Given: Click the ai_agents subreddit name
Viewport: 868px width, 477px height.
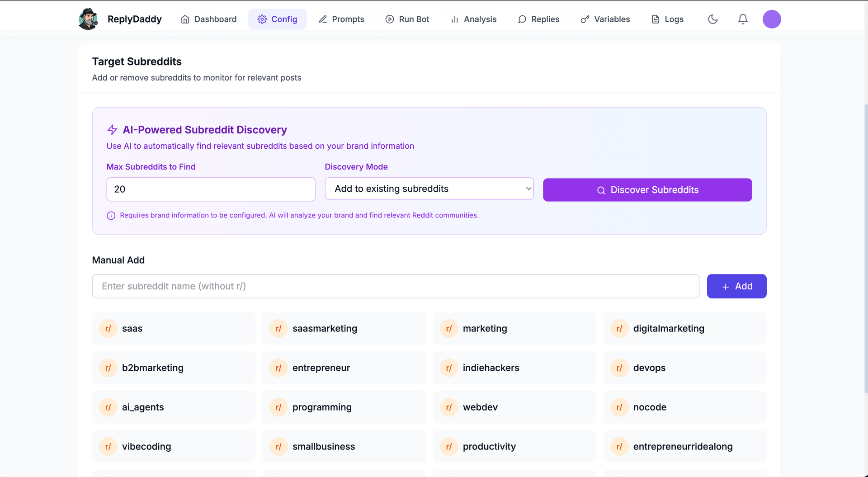Looking at the screenshot, I should (143, 407).
